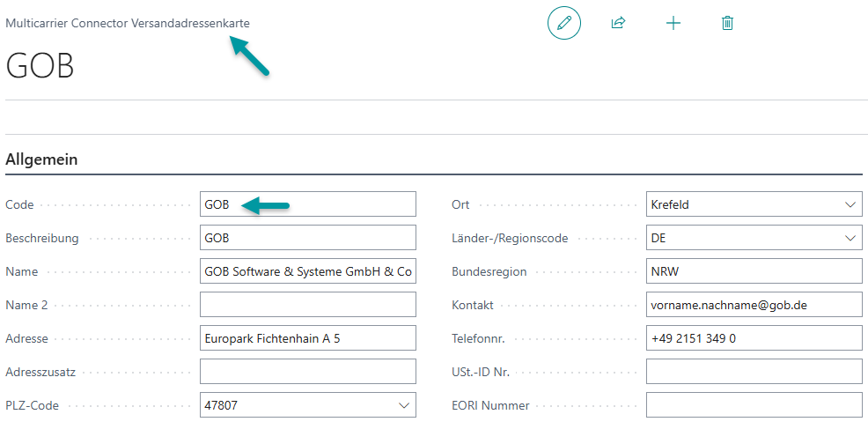Click the Länder-/Regionscode value DE
This screenshot has width=868, height=444.
pos(658,238)
